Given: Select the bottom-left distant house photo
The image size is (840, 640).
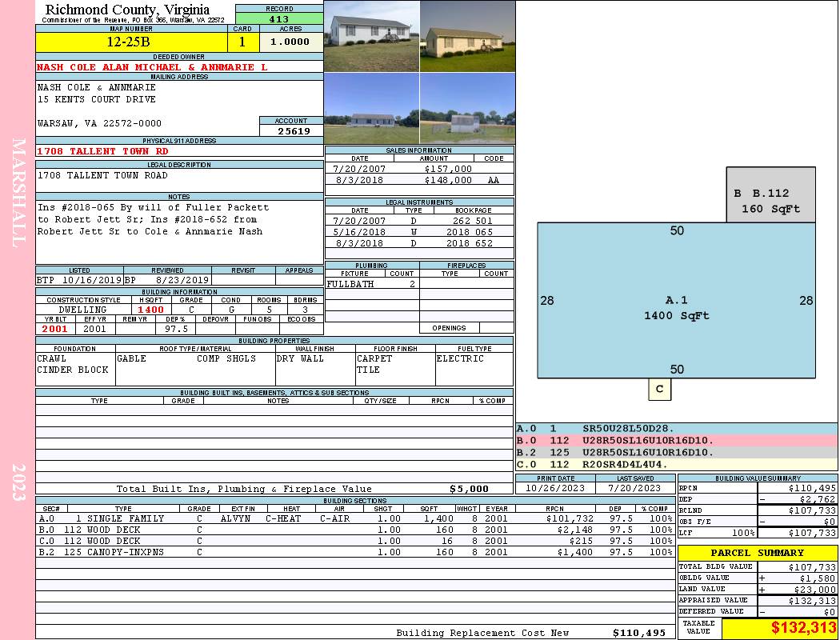Looking at the screenshot, I should click(x=371, y=109).
